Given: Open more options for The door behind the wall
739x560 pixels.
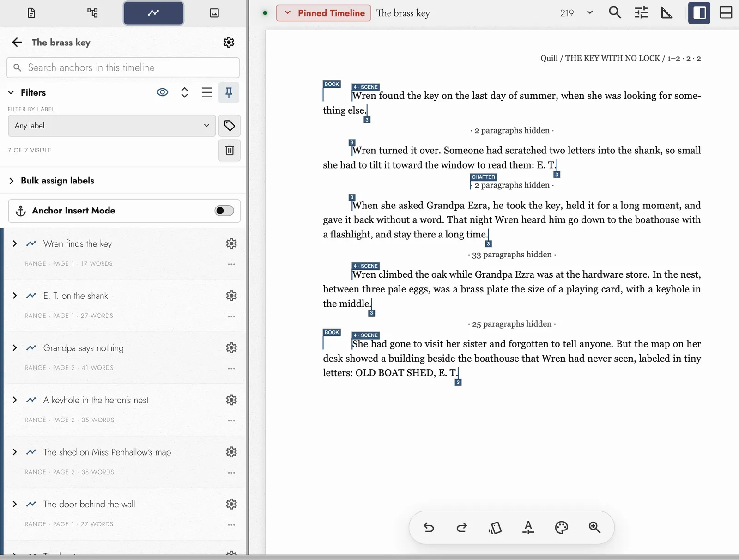Looking at the screenshot, I should pyautogui.click(x=231, y=524).
